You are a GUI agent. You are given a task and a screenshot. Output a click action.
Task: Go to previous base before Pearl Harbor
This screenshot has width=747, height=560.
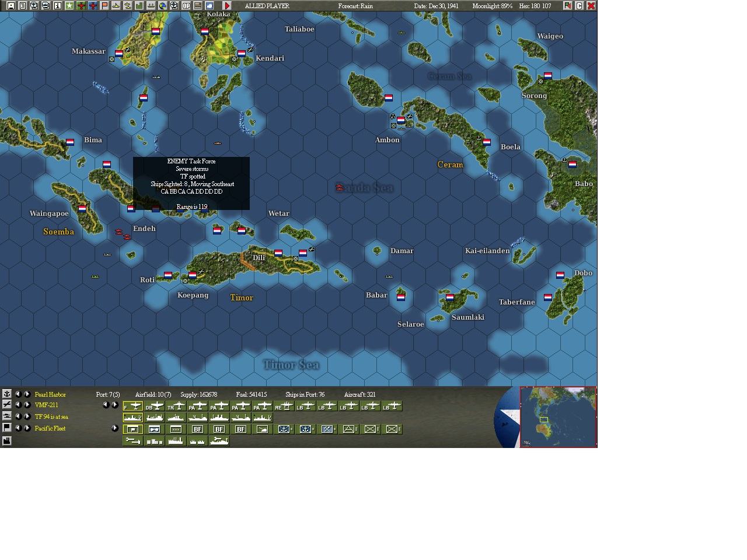point(18,394)
